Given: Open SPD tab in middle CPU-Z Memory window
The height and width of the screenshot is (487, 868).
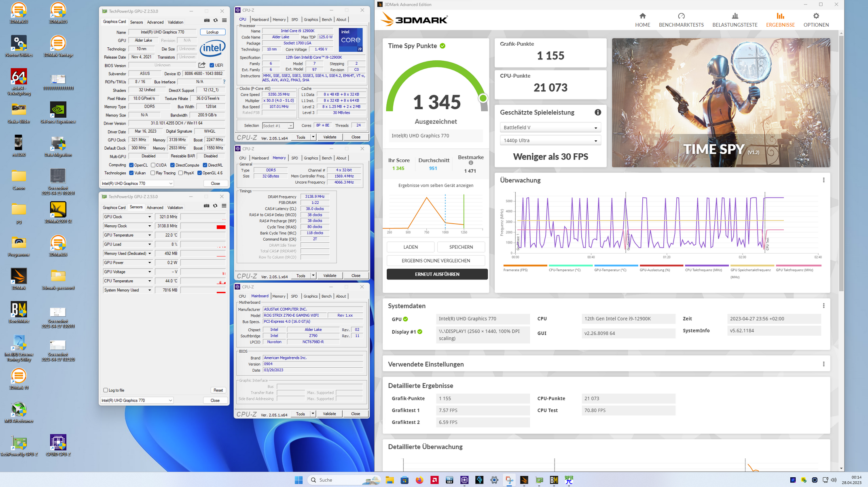Looking at the screenshot, I should click(294, 158).
